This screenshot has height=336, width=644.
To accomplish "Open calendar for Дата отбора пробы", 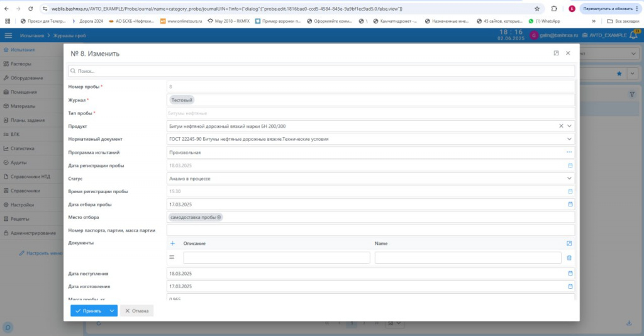I will point(570,204).
